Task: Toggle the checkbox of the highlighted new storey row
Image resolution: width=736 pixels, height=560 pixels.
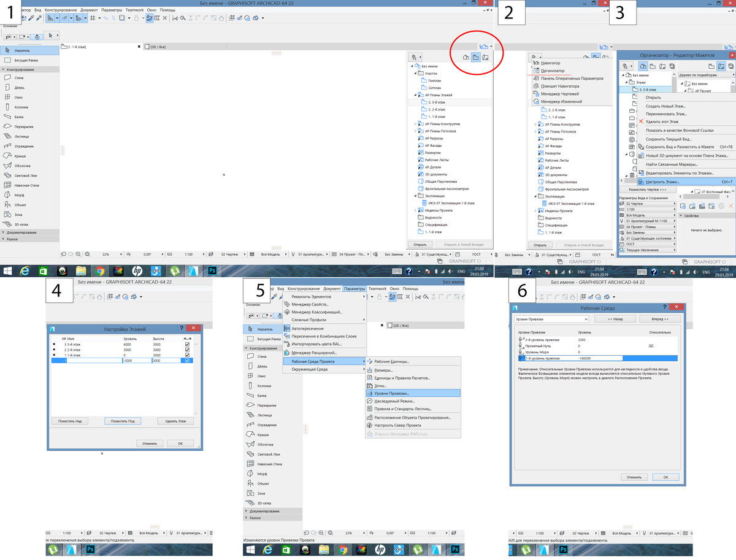Action: [187, 361]
